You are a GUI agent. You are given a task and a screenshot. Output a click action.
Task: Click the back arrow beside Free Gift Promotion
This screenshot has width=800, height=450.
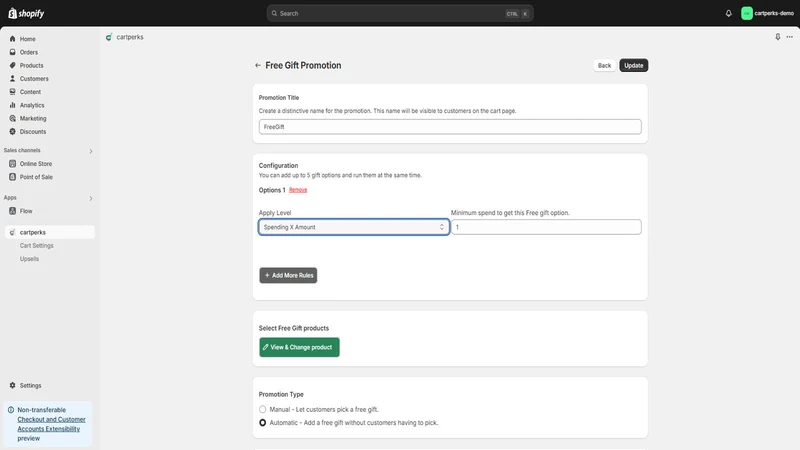[258, 65]
